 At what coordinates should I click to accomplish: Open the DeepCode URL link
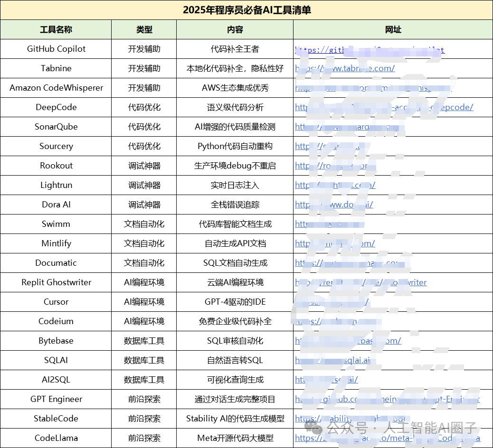384,107
